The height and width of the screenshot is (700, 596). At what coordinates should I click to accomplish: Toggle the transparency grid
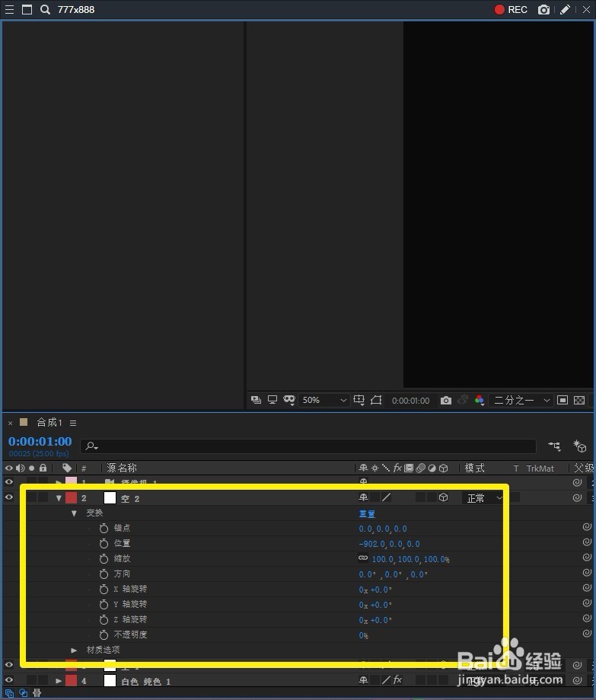(579, 400)
